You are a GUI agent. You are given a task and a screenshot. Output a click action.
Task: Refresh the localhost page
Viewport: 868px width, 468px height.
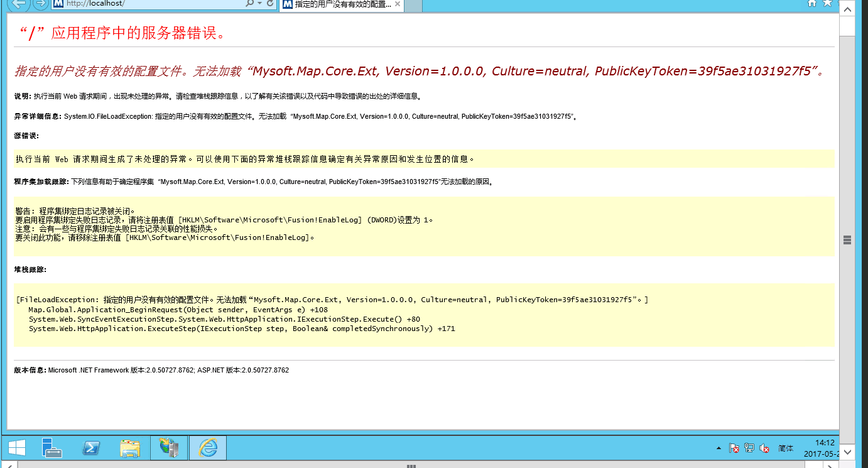(x=271, y=4)
